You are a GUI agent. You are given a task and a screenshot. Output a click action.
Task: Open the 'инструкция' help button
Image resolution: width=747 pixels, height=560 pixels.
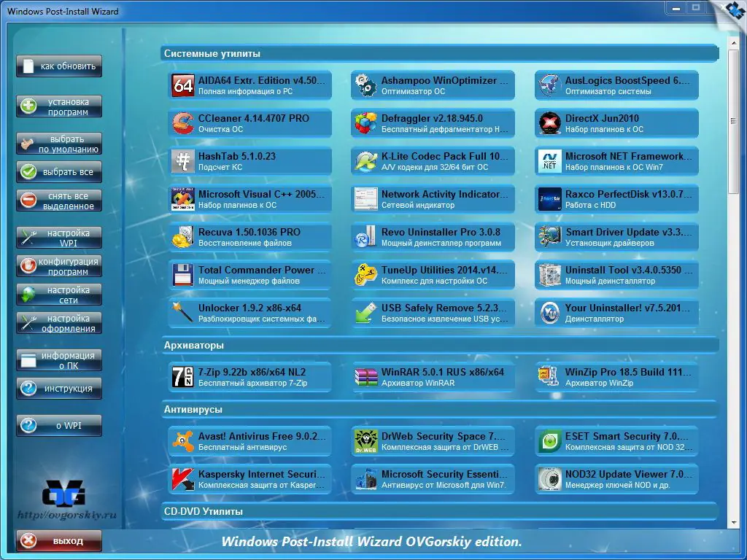coord(59,388)
